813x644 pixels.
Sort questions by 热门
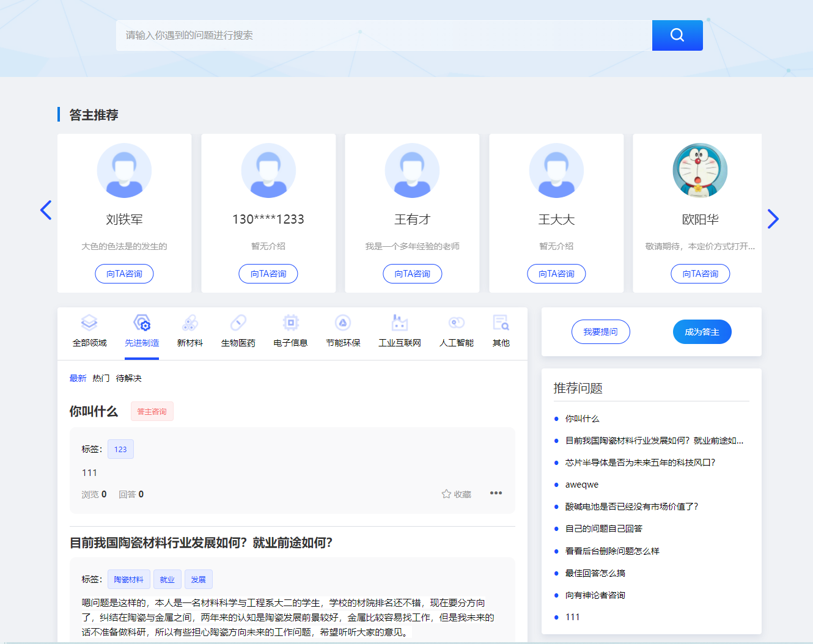pos(101,378)
